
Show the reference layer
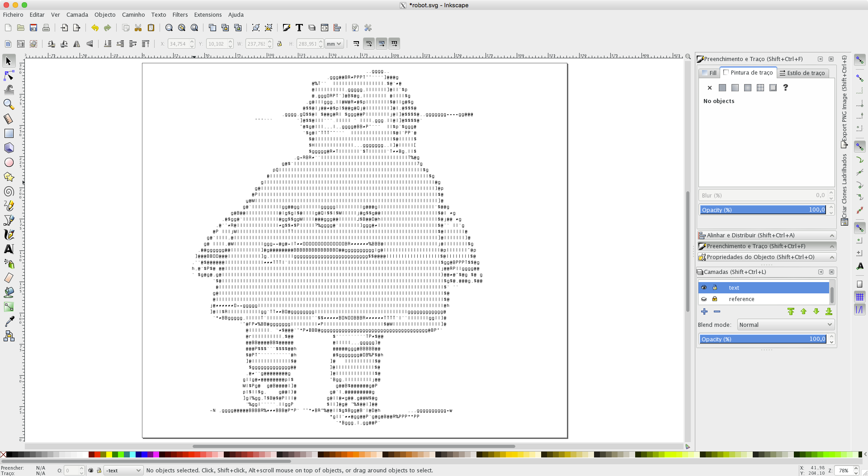point(704,299)
